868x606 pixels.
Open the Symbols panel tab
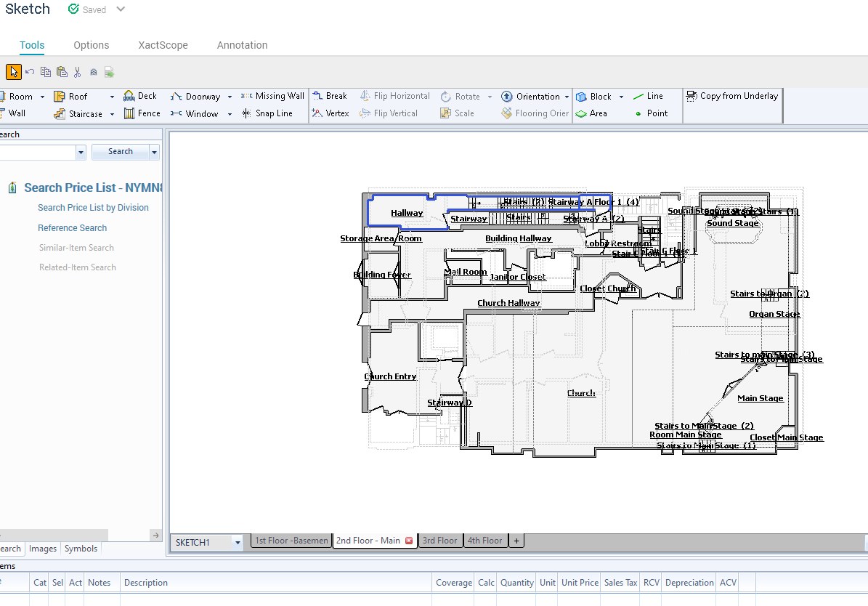click(x=81, y=549)
